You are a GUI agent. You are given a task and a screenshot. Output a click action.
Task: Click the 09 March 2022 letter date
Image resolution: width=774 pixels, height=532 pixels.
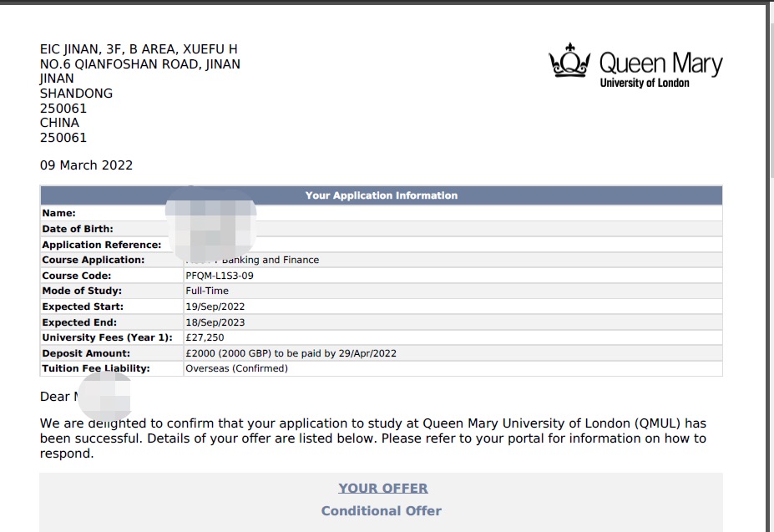click(86, 165)
